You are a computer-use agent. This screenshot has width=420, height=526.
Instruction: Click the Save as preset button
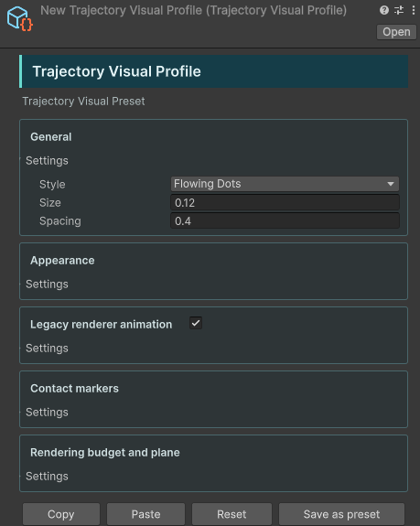pyautogui.click(x=341, y=514)
